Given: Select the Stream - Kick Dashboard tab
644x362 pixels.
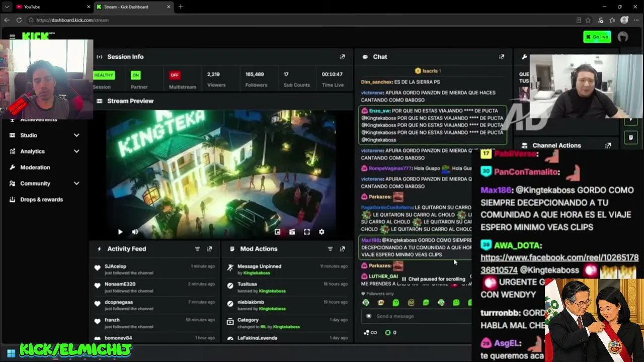Looking at the screenshot, I should [x=134, y=7].
